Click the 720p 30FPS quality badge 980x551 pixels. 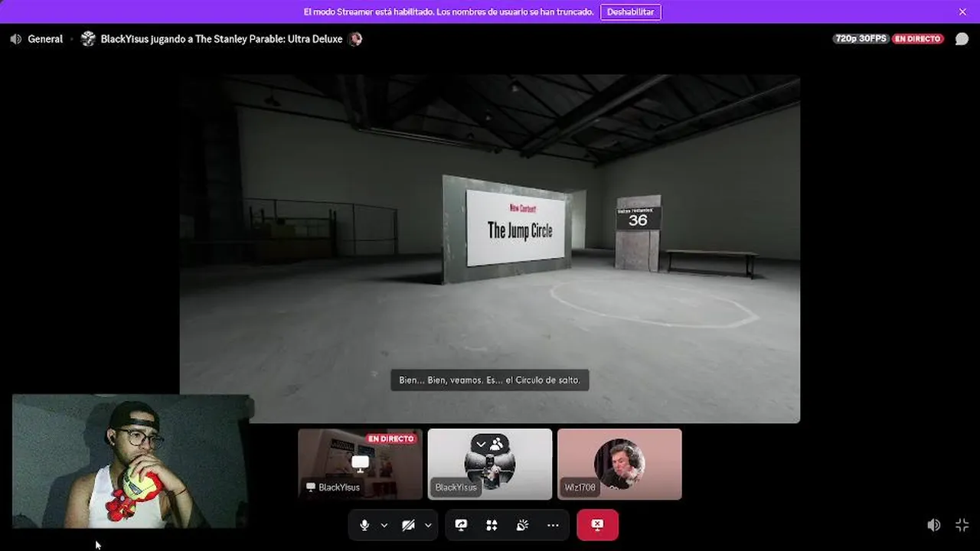pyautogui.click(x=861, y=38)
